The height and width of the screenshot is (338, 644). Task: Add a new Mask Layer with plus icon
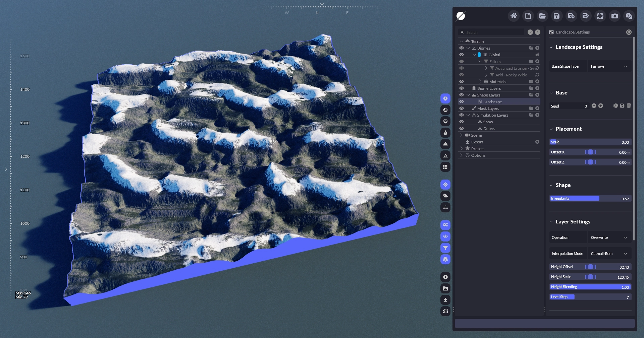pyautogui.click(x=537, y=108)
